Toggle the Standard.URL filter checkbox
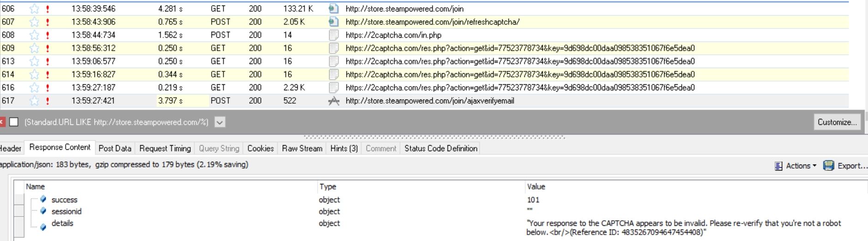Screen dimensions: 868x241 pos(14,122)
